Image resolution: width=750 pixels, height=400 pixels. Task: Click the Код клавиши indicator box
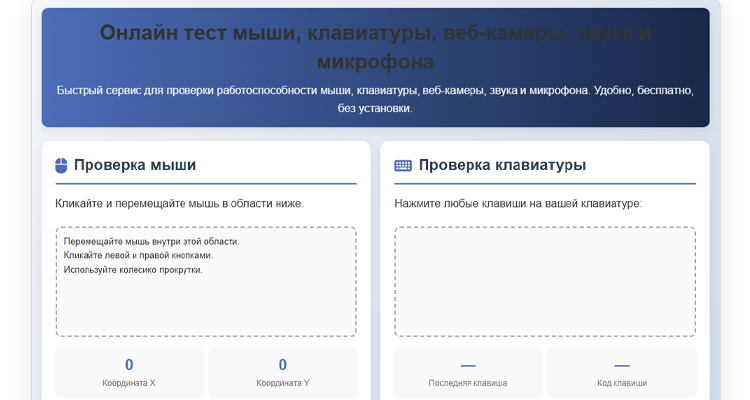622,372
